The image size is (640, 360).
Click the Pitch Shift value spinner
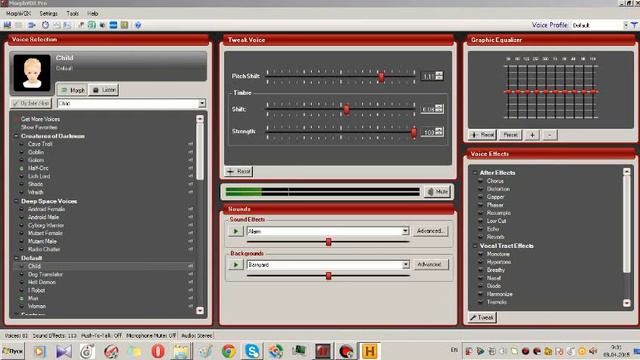coord(439,76)
